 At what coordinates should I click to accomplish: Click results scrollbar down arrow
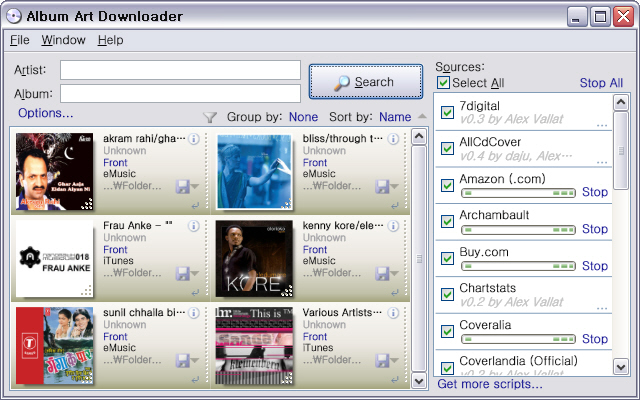tap(419, 381)
